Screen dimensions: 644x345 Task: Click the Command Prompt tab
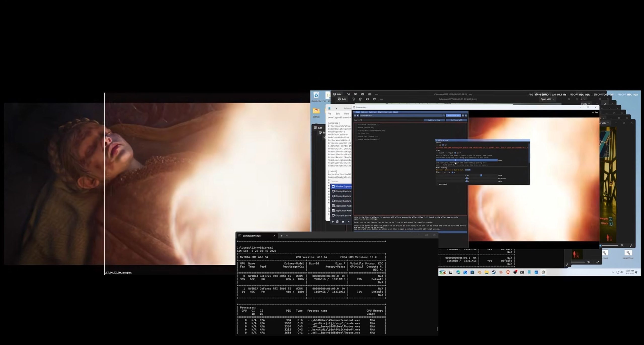point(257,236)
